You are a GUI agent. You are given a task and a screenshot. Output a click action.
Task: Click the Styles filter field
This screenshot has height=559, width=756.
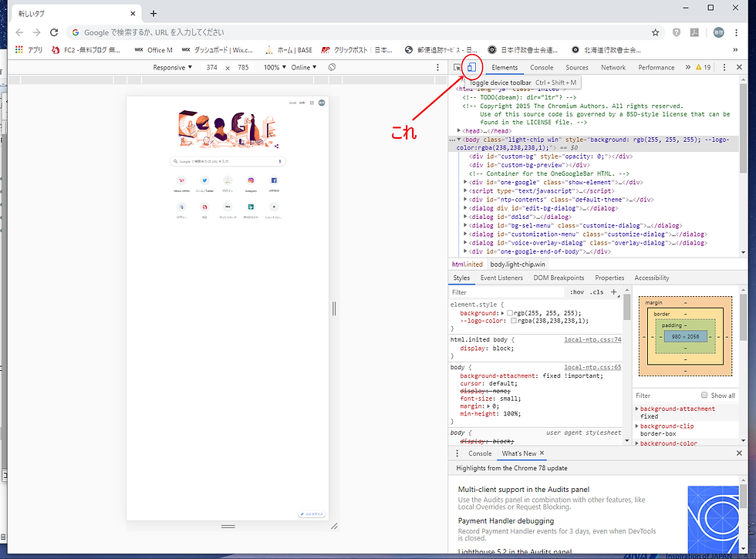[x=506, y=292]
